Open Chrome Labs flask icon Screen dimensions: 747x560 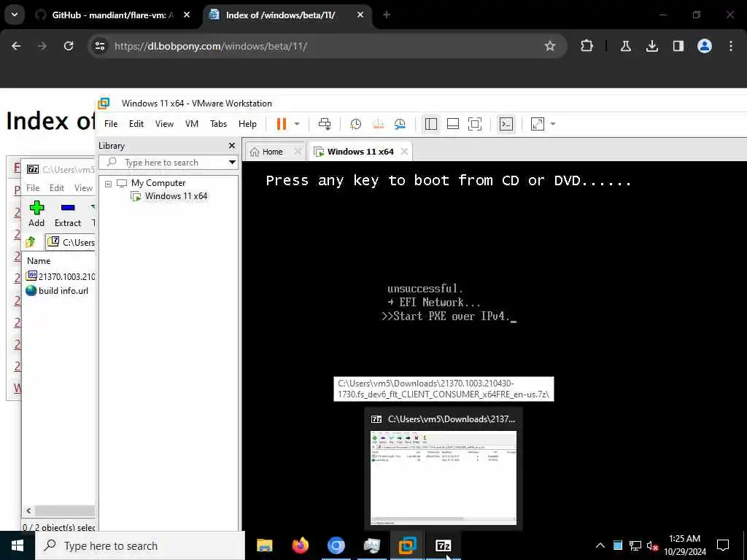click(625, 46)
